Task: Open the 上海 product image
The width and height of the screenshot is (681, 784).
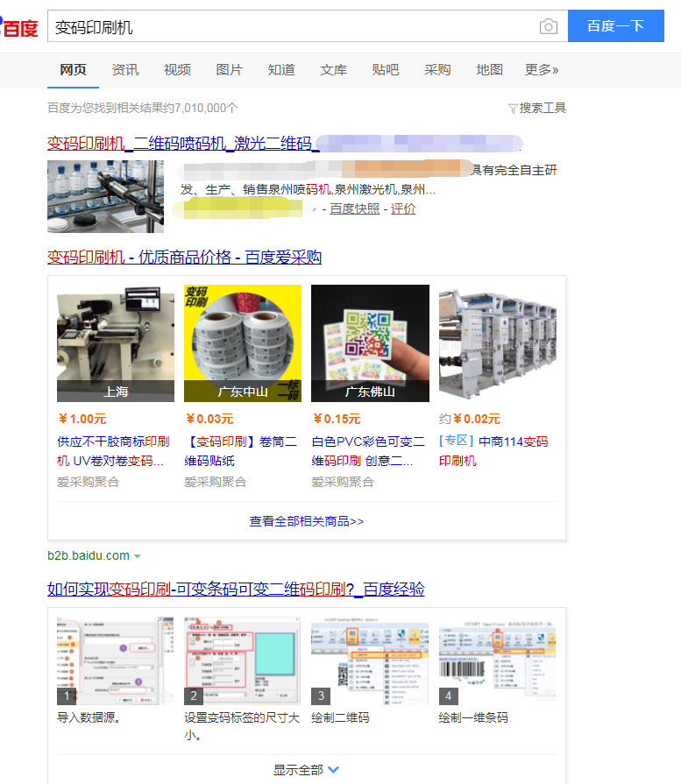Action: 116,343
